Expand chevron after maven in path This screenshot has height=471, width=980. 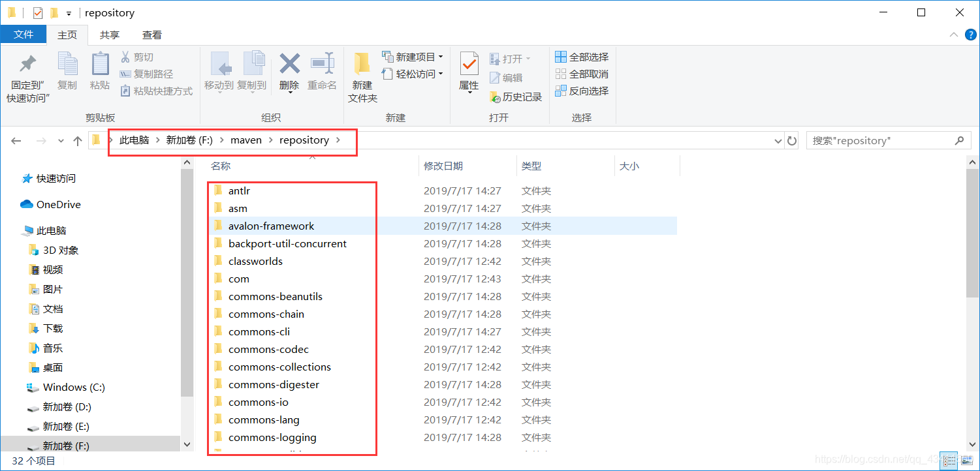(x=270, y=140)
